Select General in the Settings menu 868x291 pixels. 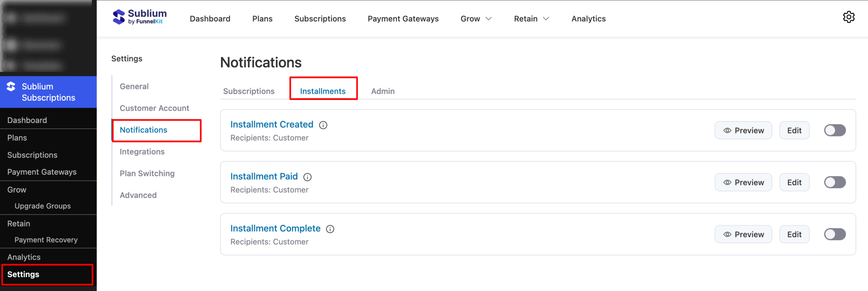pyautogui.click(x=134, y=86)
